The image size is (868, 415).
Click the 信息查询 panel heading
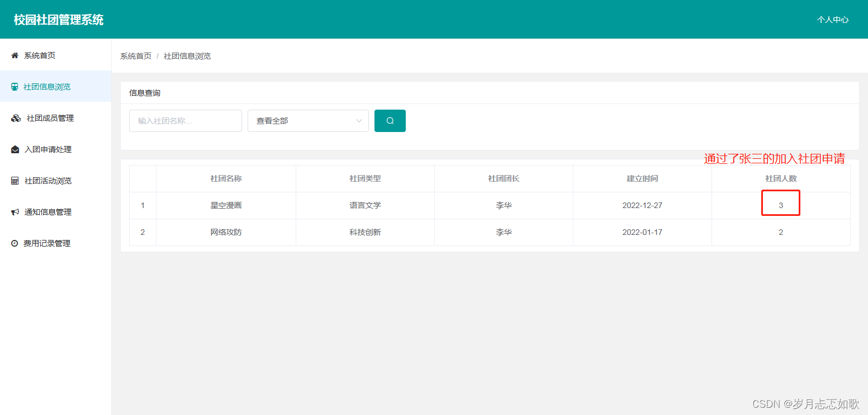pyautogui.click(x=145, y=93)
